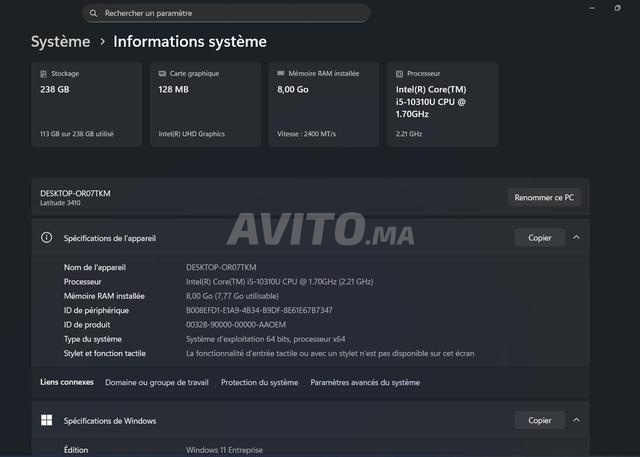The width and height of the screenshot is (640, 457).
Task: Click the Stockage card icon
Action: [x=43, y=74]
